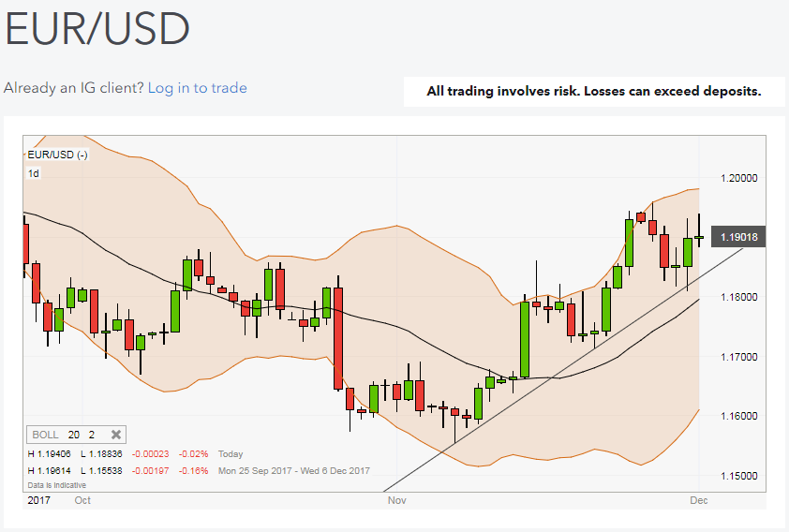Click the BOLL indicator name
The image size is (789, 532).
click(x=45, y=435)
